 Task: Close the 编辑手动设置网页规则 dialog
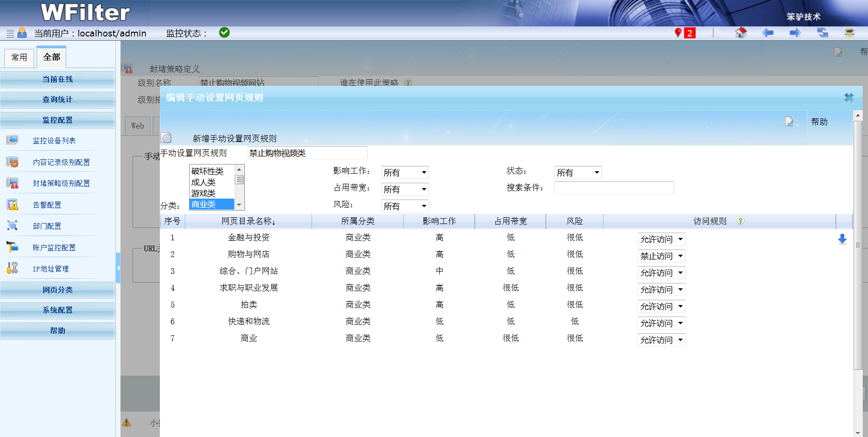coord(849,97)
